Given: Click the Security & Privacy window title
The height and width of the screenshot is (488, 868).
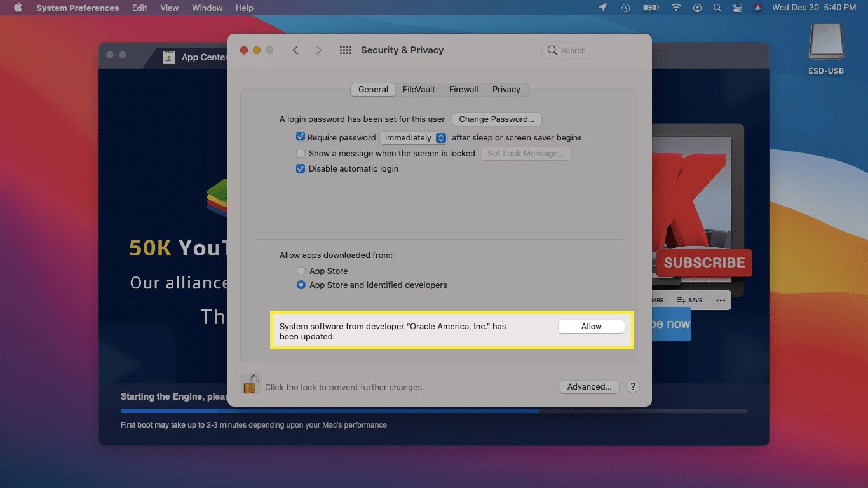Looking at the screenshot, I should tap(402, 50).
